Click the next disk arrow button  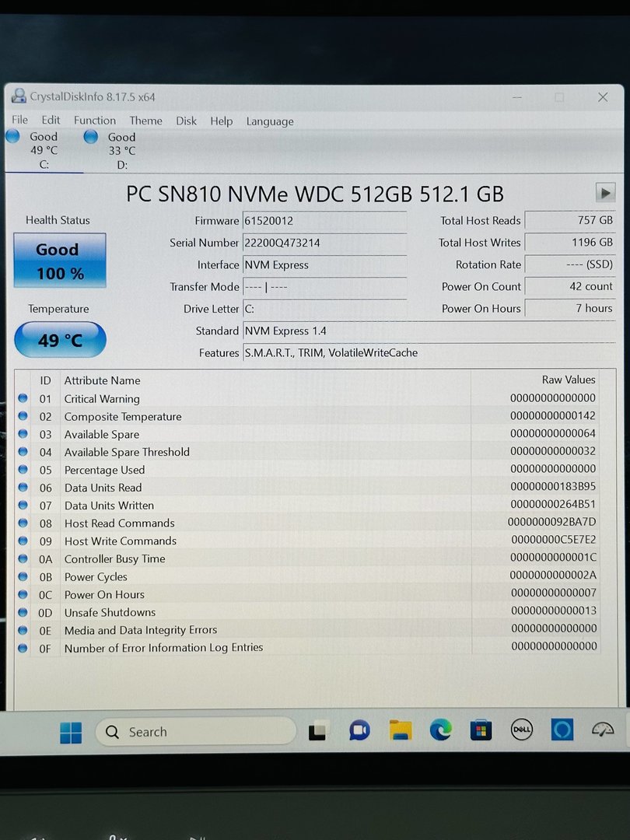coord(605,192)
